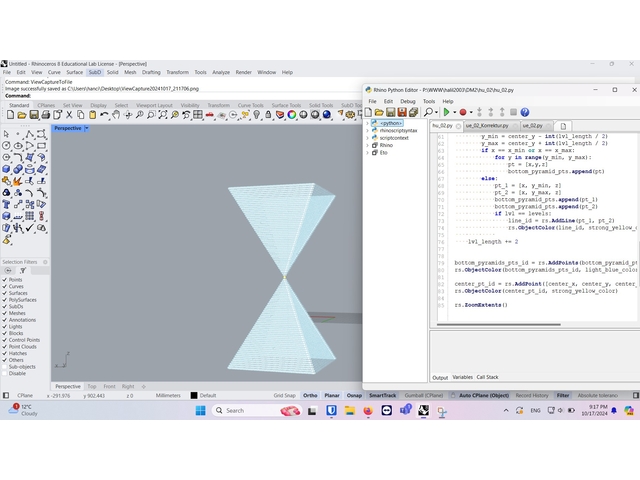Enable the Disable filter checkbox

(5, 373)
